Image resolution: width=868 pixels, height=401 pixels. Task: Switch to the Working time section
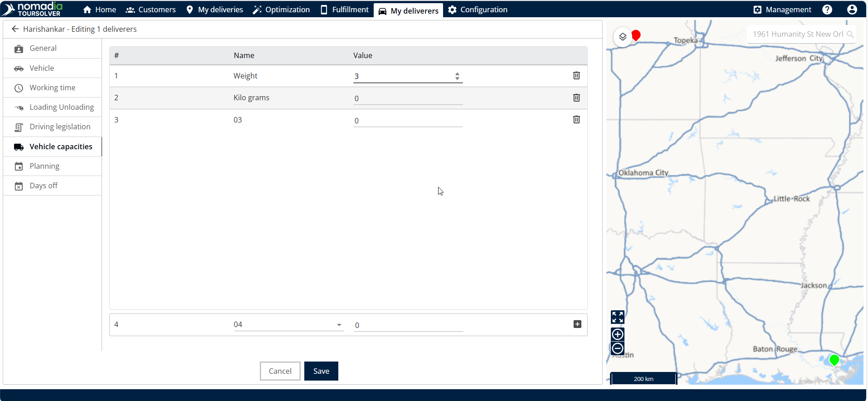pos(52,88)
